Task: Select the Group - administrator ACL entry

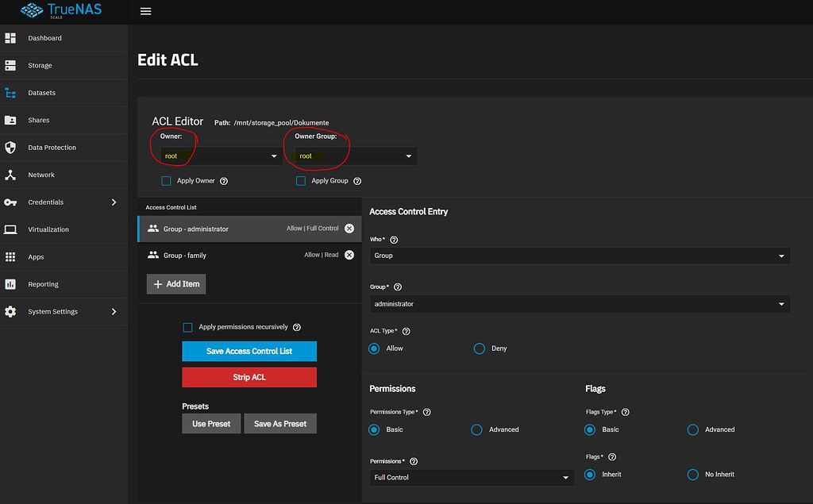Action: tap(238, 228)
